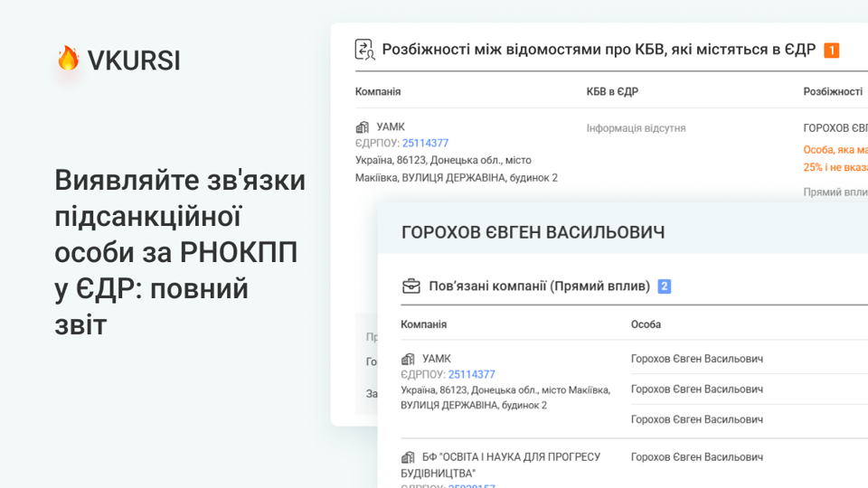Click the orange badge with number 1
868x488 pixels.
point(832,51)
